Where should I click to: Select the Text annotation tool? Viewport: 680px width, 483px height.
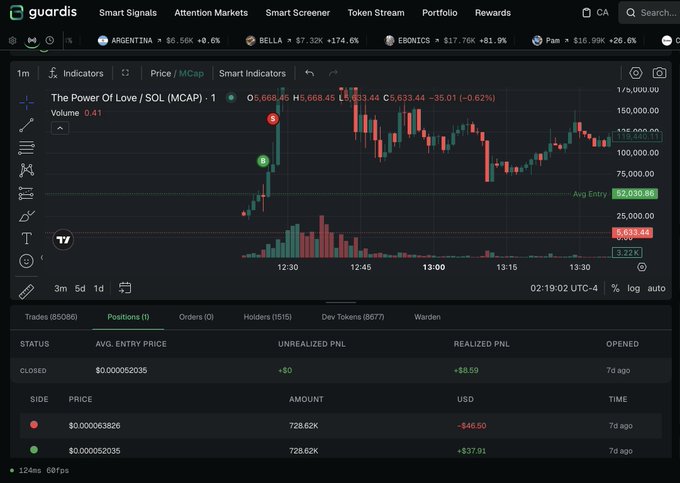[26, 238]
